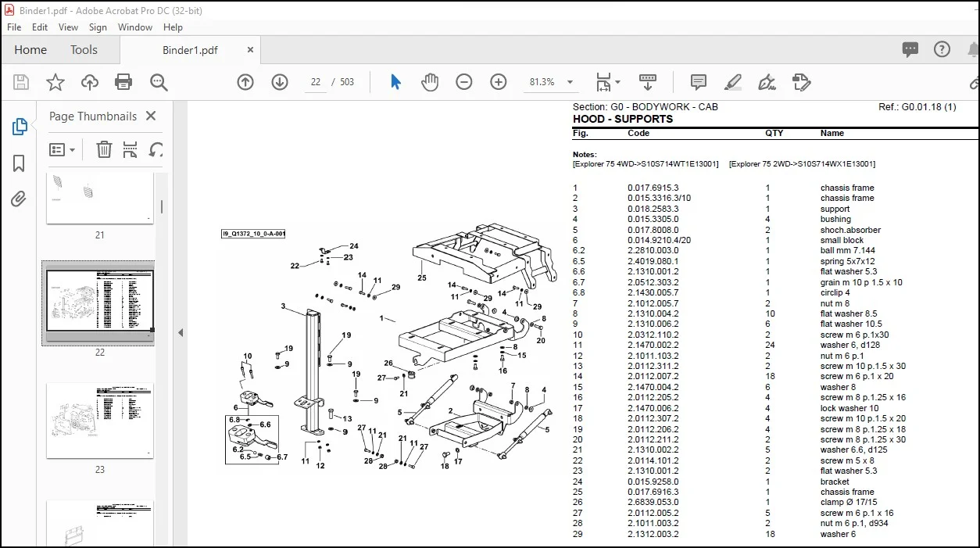The width and height of the screenshot is (980, 548).
Task: Open the chat notifications icon
Action: point(910,49)
